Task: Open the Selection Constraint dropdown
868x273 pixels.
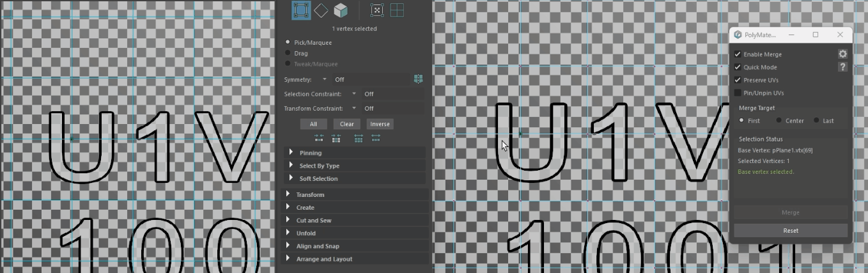Action: tap(354, 94)
